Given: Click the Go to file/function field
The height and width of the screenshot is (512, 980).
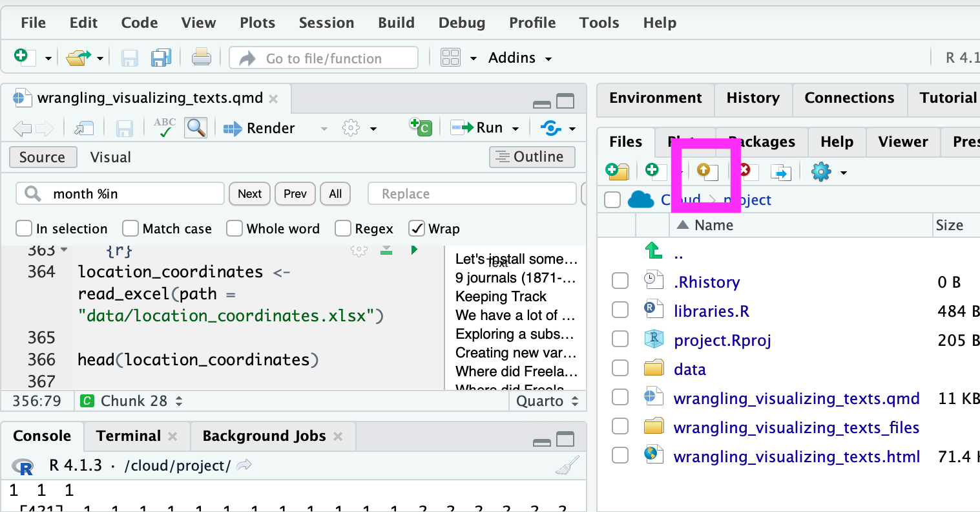Looking at the screenshot, I should point(324,58).
